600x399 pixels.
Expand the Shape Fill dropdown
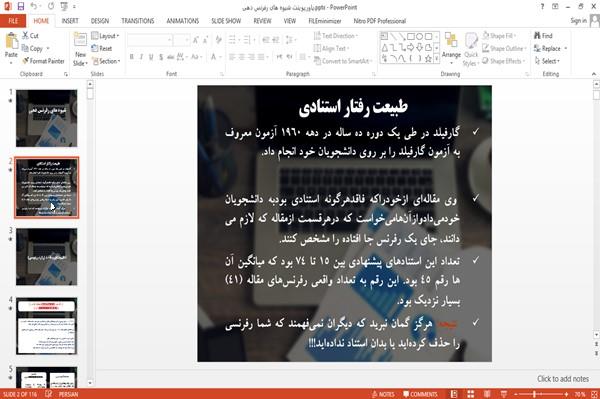pos(499,36)
